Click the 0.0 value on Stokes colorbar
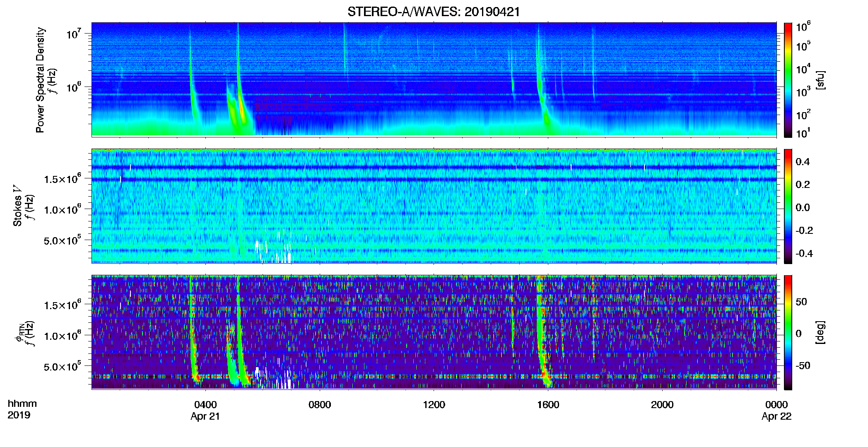Screen dimensions: 868x447 click(803, 207)
